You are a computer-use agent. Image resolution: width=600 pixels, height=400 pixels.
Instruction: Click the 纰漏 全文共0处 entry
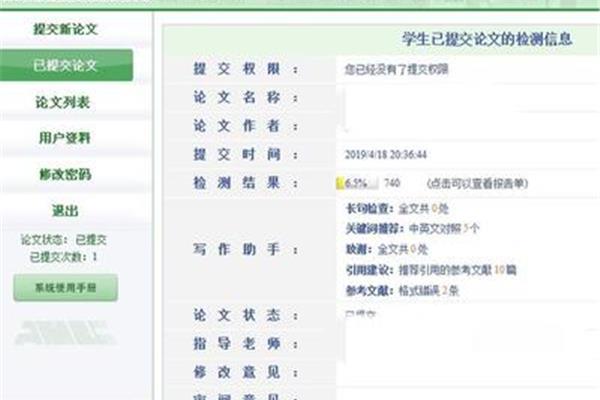click(x=386, y=250)
